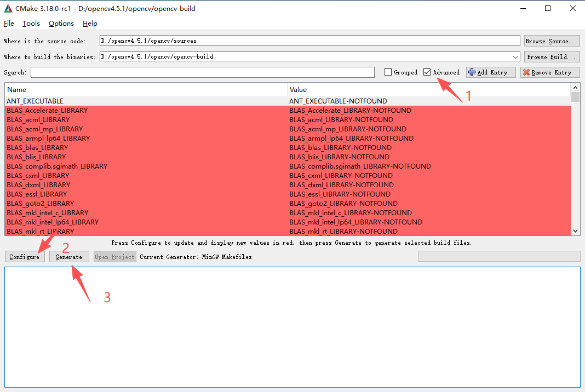The image size is (585, 392).
Task: Edit the BLAS_armpl_lp64_LIBRARY-NOTFOUND value
Action: (x=352, y=139)
